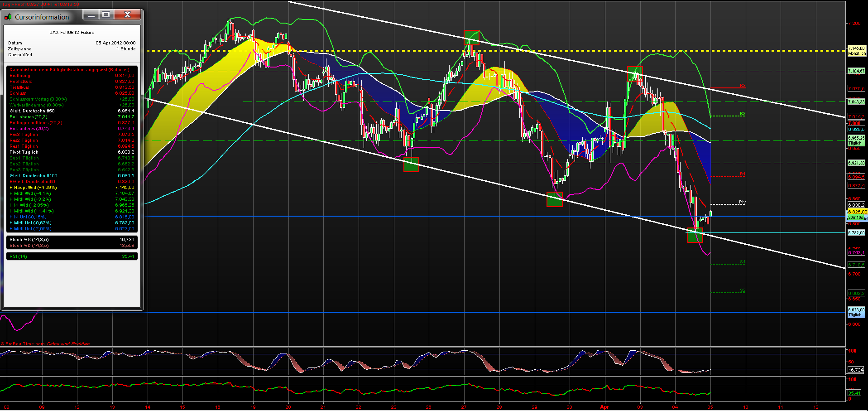Select the 'Res2 Täglich' row

click(72, 140)
